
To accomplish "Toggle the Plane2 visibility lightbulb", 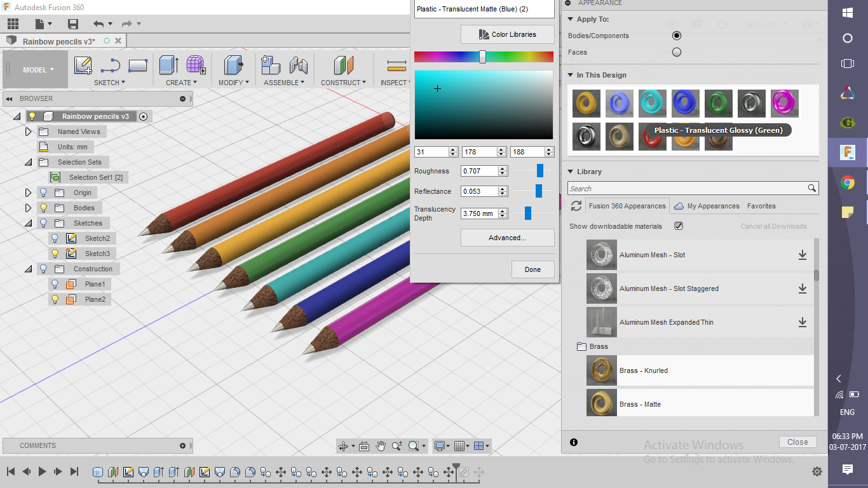I will pos(55,299).
